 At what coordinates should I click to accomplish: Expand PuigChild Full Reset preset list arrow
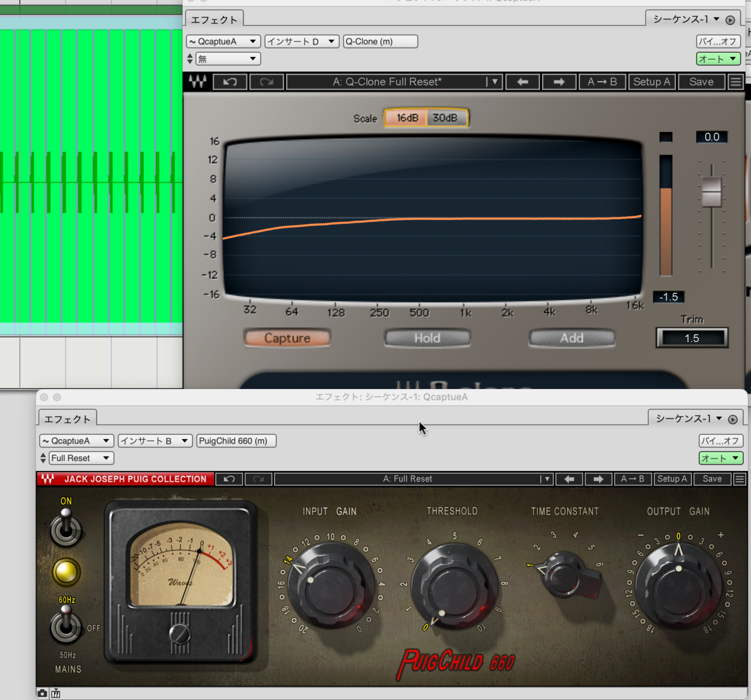(x=546, y=479)
